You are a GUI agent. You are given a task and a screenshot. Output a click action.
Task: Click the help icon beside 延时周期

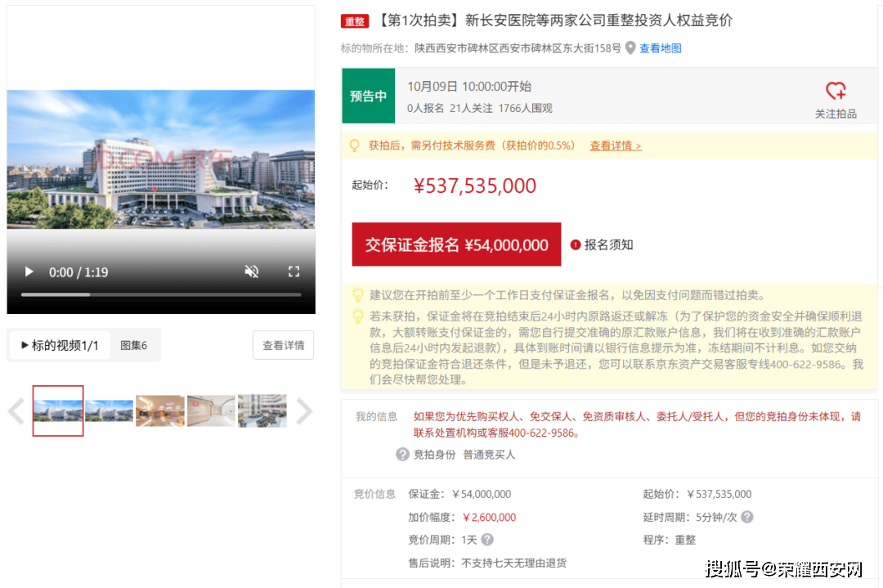click(x=748, y=517)
